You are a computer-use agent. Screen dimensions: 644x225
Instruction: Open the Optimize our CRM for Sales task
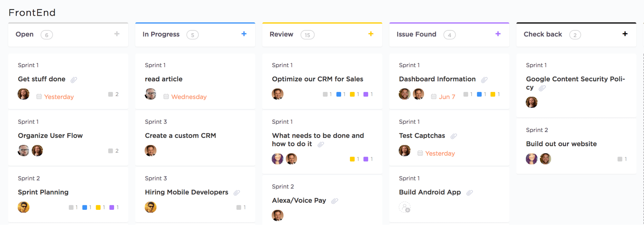click(317, 79)
